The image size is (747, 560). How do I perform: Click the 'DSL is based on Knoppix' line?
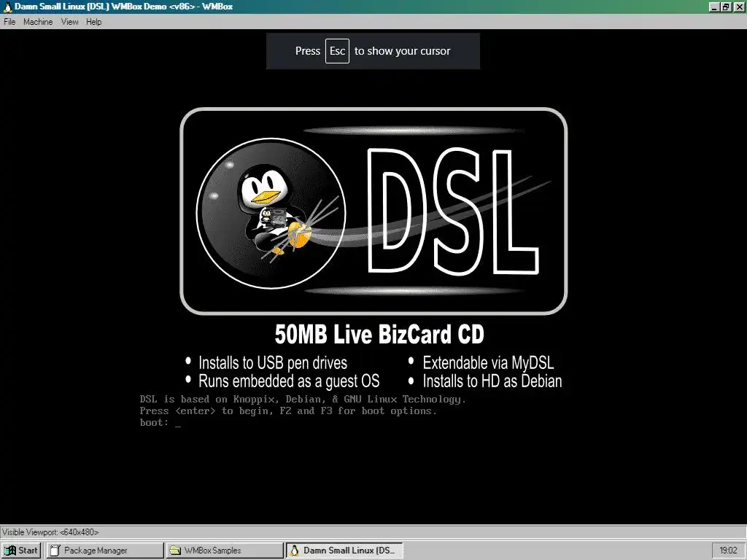[303, 399]
